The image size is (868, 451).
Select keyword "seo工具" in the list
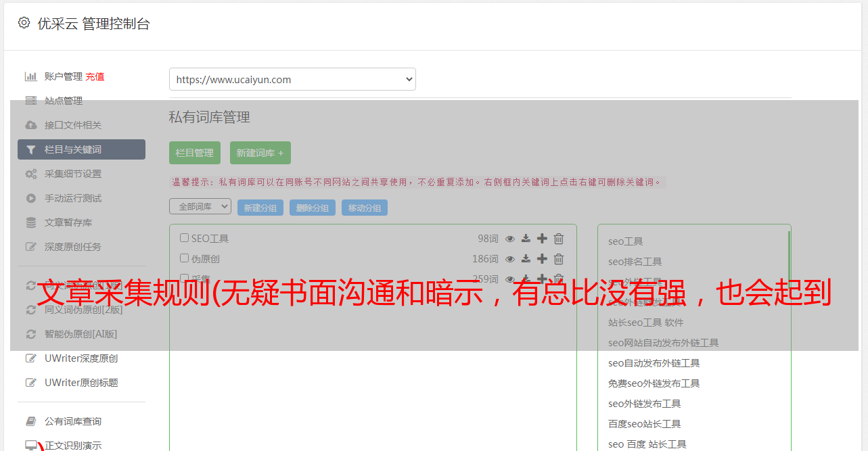(626, 241)
